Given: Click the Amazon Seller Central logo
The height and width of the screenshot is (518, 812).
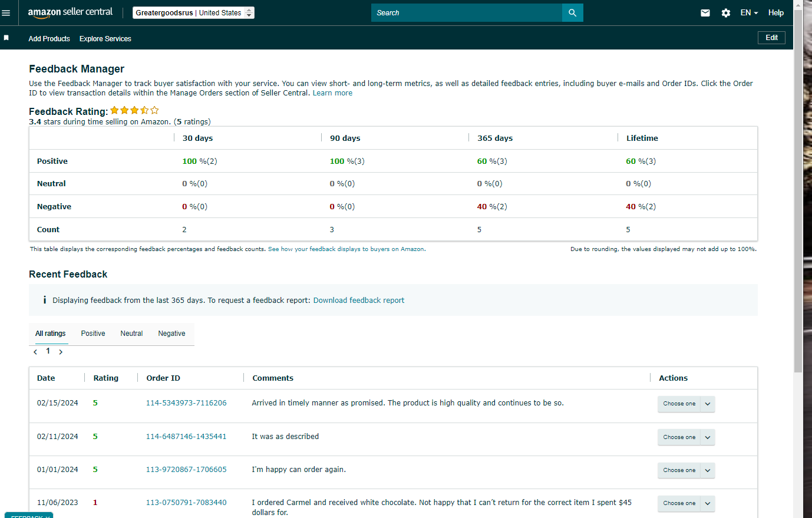Looking at the screenshot, I should 70,12.
